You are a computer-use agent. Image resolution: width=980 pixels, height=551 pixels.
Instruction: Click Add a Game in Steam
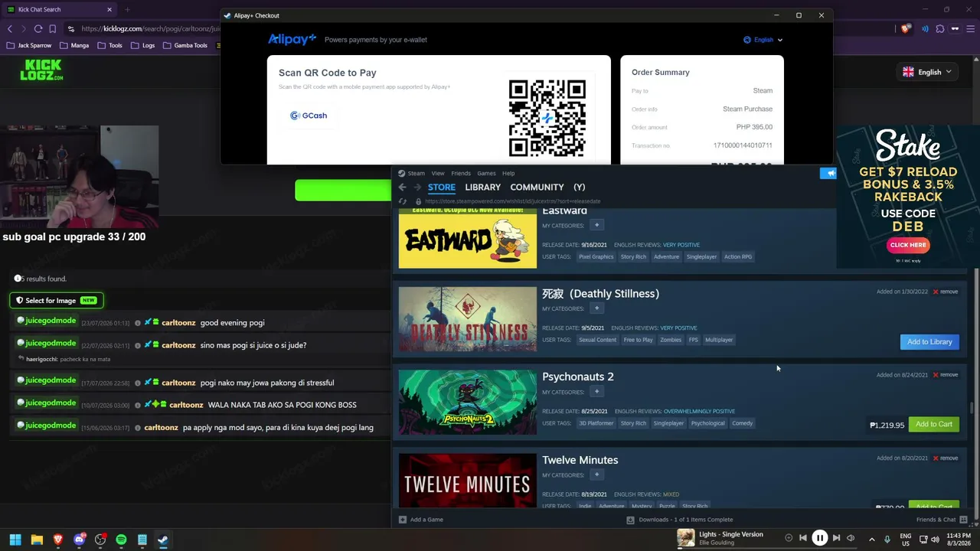pyautogui.click(x=421, y=520)
